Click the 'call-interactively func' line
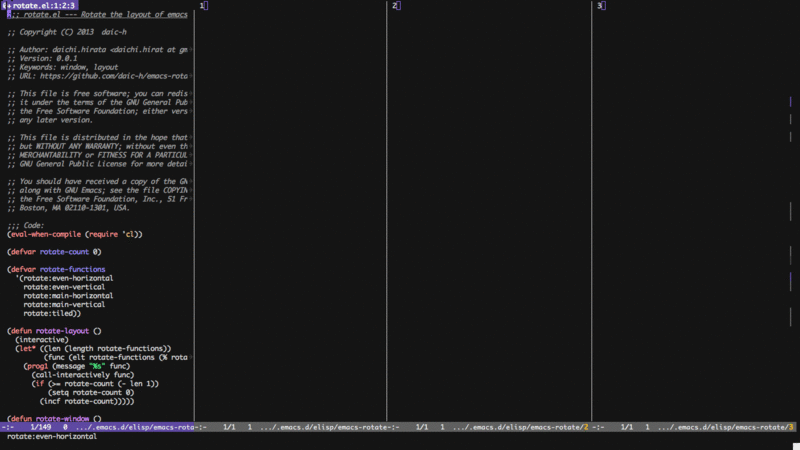The width and height of the screenshot is (800, 450). click(83, 375)
